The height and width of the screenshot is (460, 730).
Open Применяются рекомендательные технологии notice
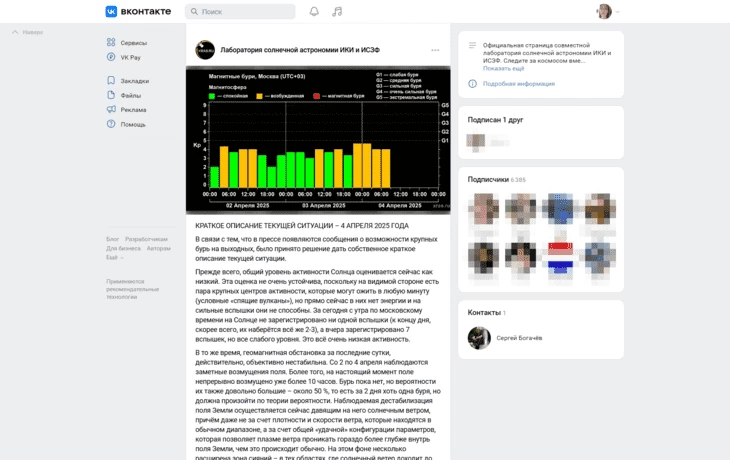click(x=132, y=289)
